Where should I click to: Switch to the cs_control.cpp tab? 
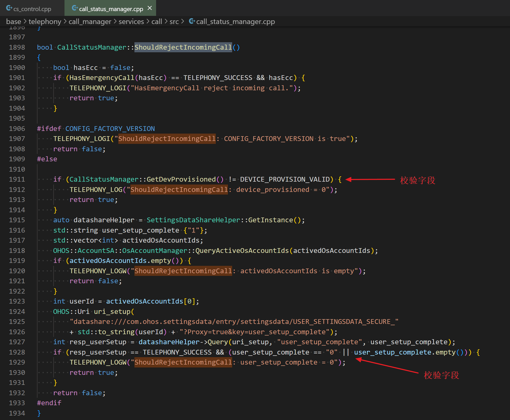(32, 9)
